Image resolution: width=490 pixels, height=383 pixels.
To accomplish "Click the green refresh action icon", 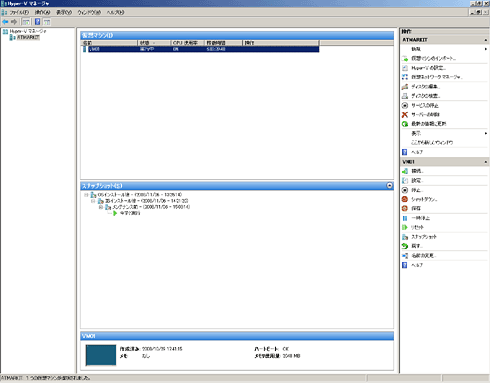I will (405, 124).
